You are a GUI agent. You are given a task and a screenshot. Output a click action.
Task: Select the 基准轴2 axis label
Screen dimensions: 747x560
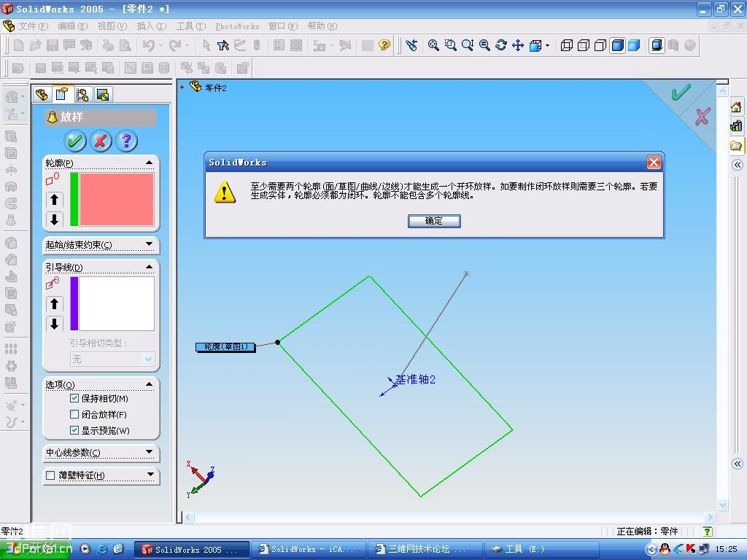click(x=415, y=379)
